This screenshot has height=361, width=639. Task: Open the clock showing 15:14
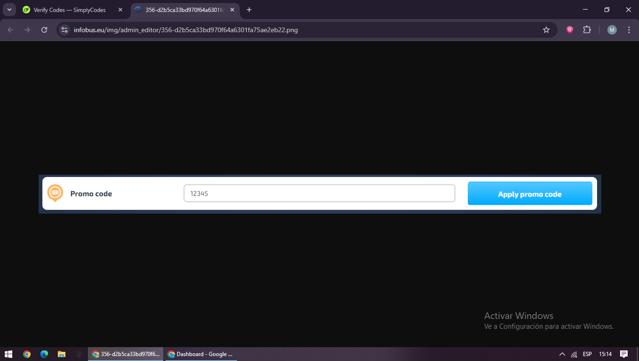pyautogui.click(x=605, y=354)
